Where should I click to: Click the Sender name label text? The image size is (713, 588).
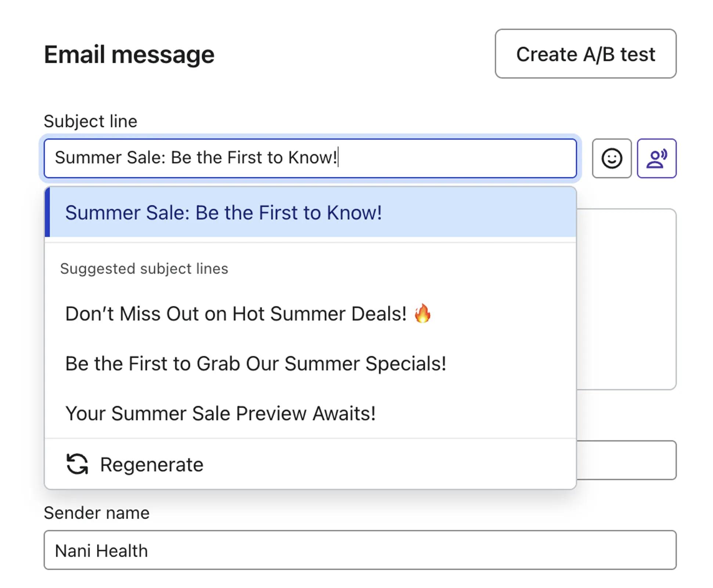point(96,512)
